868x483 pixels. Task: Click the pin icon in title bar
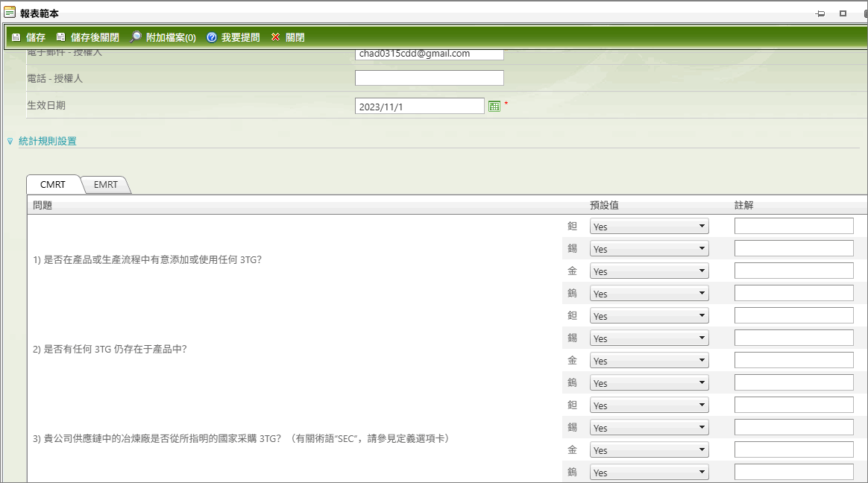820,13
